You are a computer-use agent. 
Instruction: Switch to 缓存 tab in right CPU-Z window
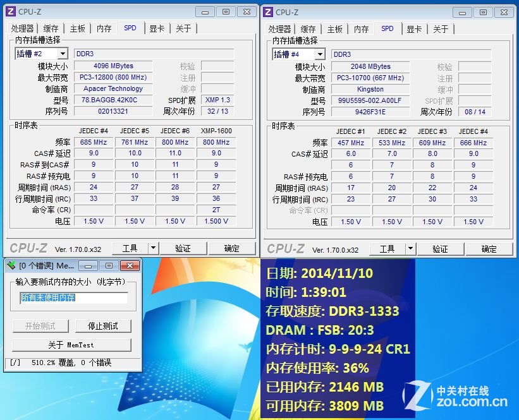(x=308, y=29)
